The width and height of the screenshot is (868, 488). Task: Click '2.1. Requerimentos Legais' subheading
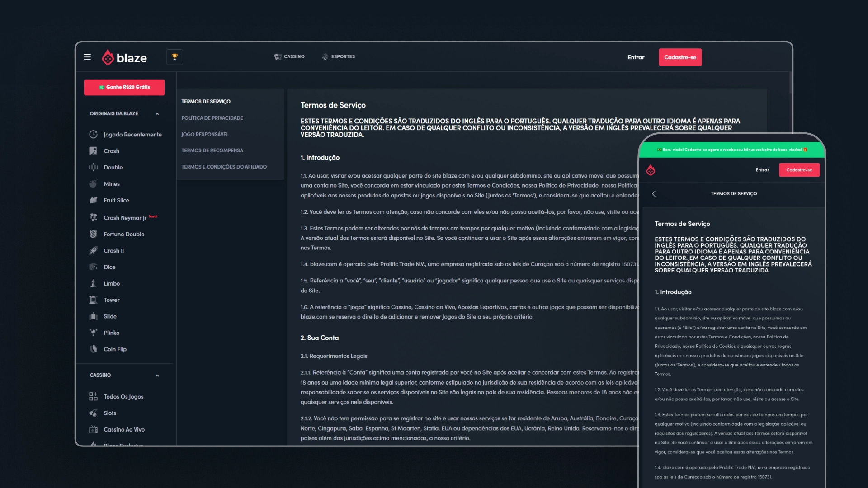334,356
